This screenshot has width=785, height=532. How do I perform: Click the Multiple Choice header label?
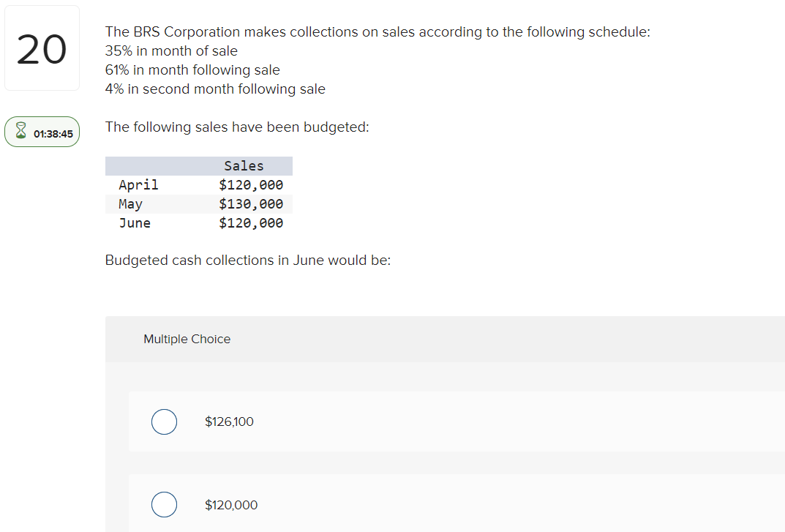click(x=187, y=339)
